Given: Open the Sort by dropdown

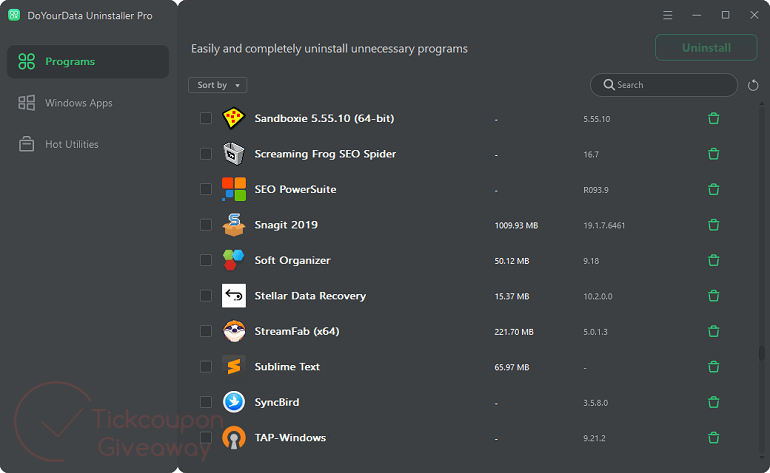Looking at the screenshot, I should pos(218,85).
